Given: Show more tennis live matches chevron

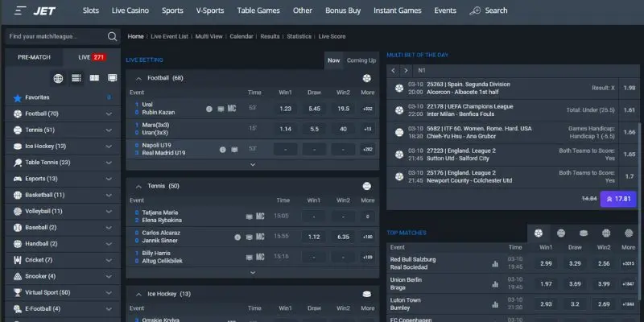Looking at the screenshot, I should point(253,272).
